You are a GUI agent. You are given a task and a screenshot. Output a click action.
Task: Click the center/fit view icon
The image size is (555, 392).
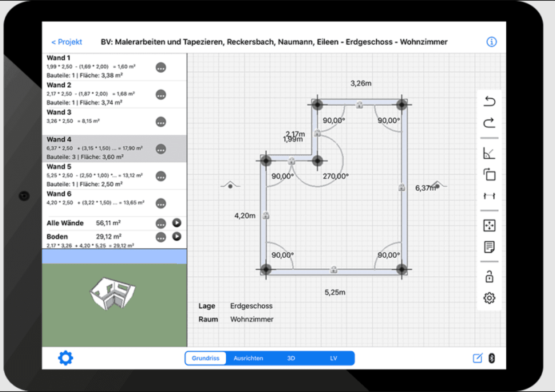[489, 225]
